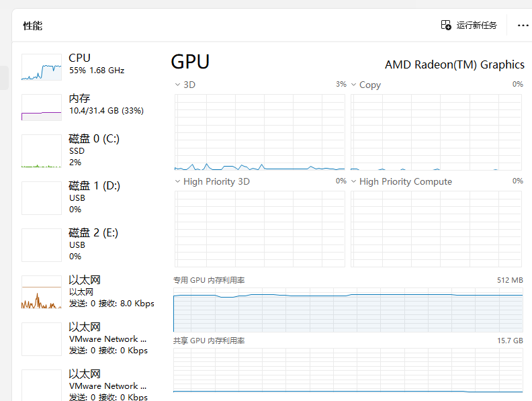This screenshot has height=401, width=532.
Task: Choose the bottom VMware Network adapter entry
Action: (x=107, y=385)
